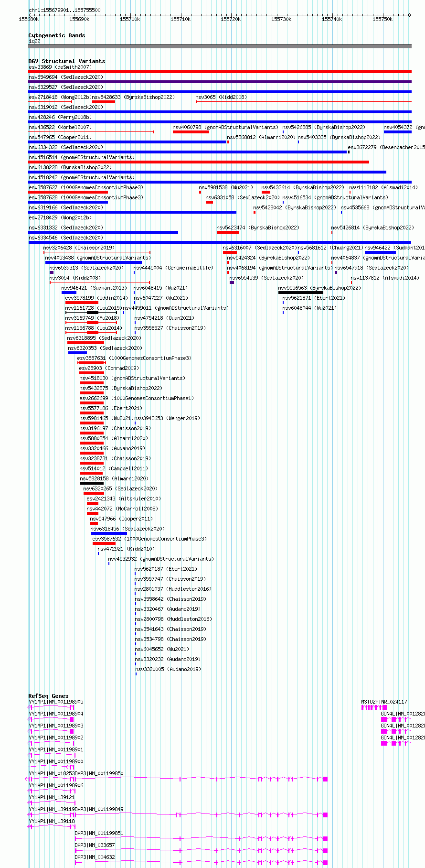Open variant nsv3943653 (Wenger2019)
The width and height of the screenshot is (425, 868).
pos(167,418)
